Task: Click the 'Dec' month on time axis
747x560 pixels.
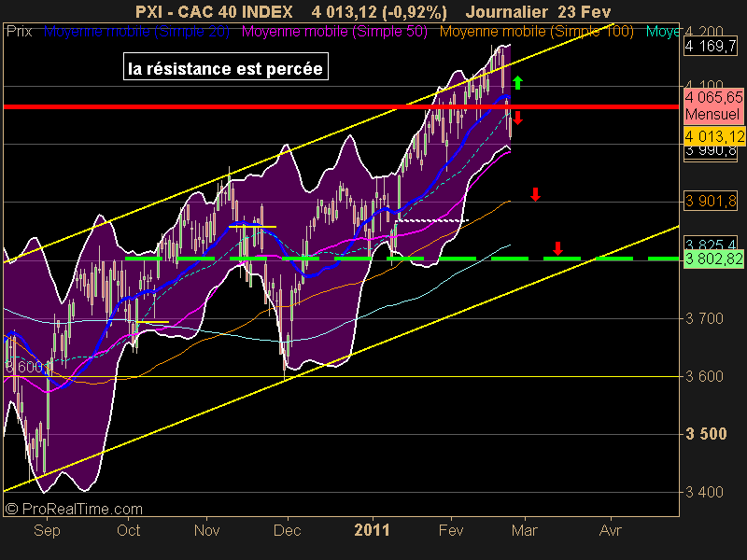Action: click(x=288, y=530)
